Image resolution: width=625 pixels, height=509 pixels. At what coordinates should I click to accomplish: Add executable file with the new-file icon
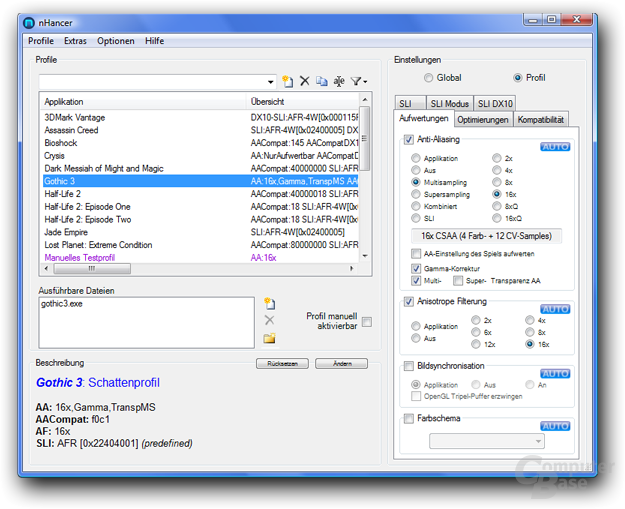coord(269,303)
